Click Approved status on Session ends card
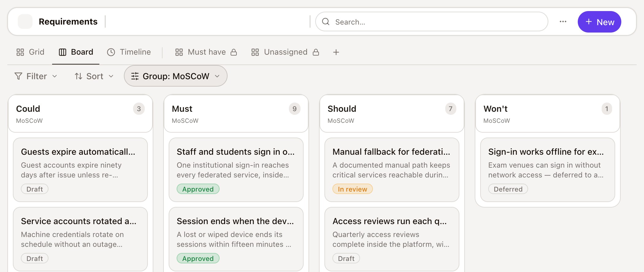 pyautogui.click(x=198, y=258)
